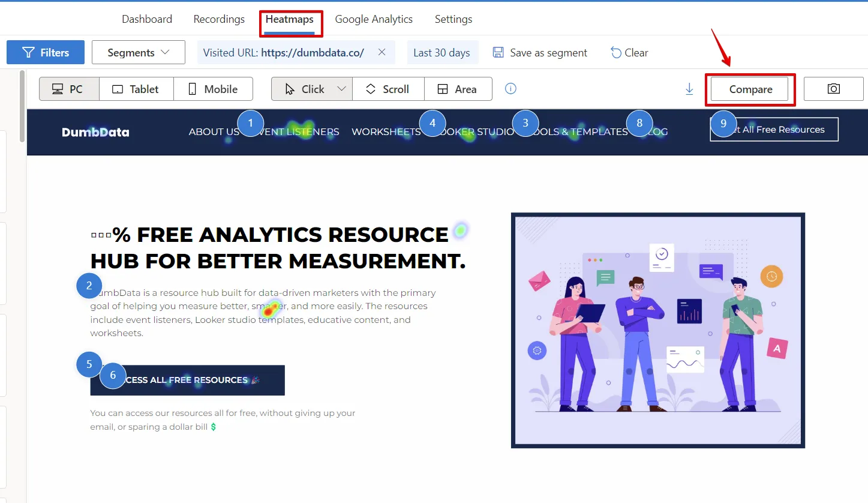Open the Last 30 days date range

coord(442,52)
